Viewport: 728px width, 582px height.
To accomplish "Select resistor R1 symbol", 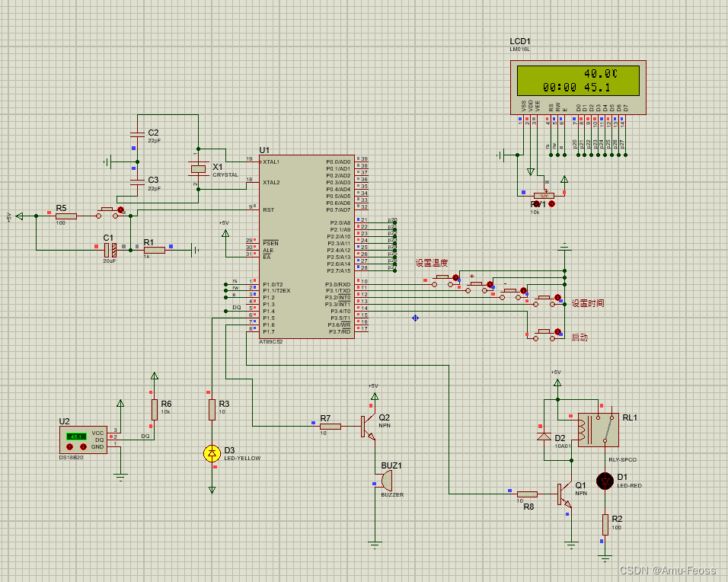I will (x=154, y=250).
